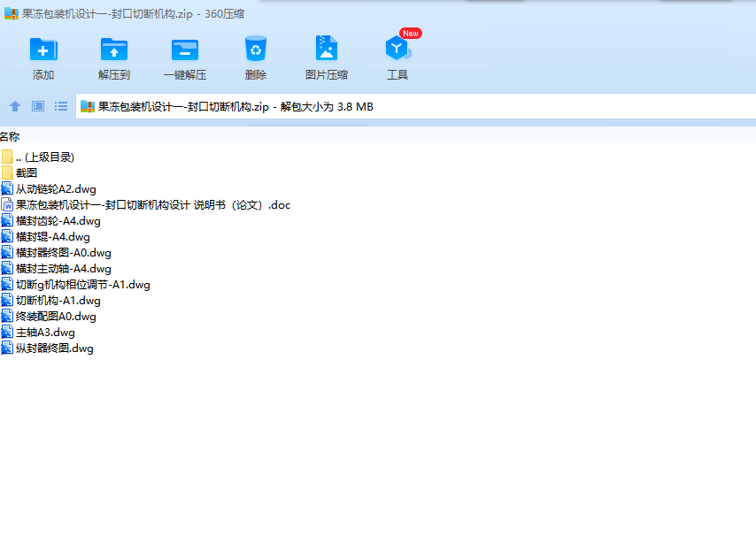Click the dwg icon beside 主轴A3.dwg
Viewport: 756px width, 559px height.
pos(7,332)
